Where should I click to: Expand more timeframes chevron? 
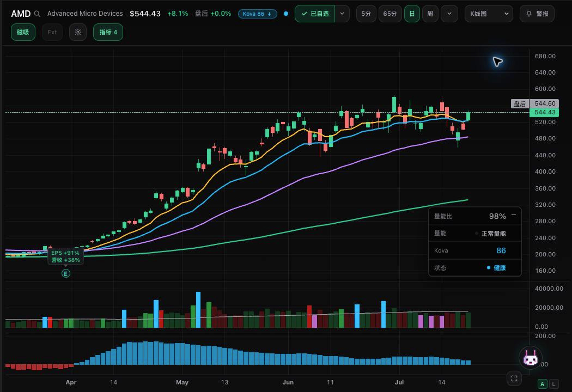(449, 14)
